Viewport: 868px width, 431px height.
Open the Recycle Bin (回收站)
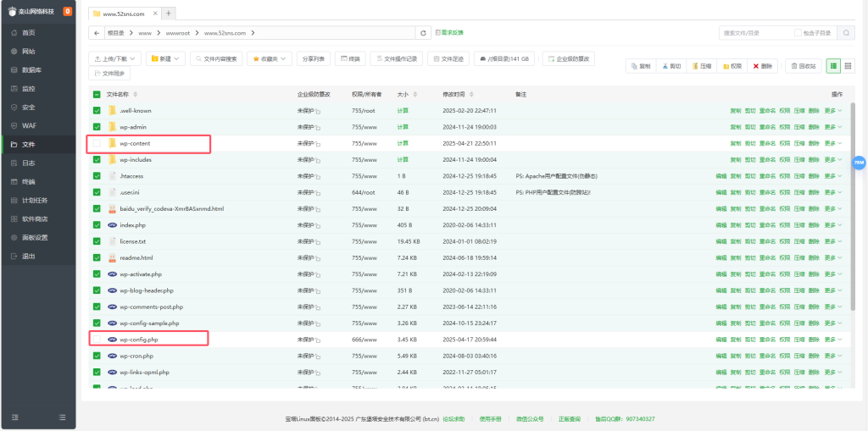tap(804, 66)
